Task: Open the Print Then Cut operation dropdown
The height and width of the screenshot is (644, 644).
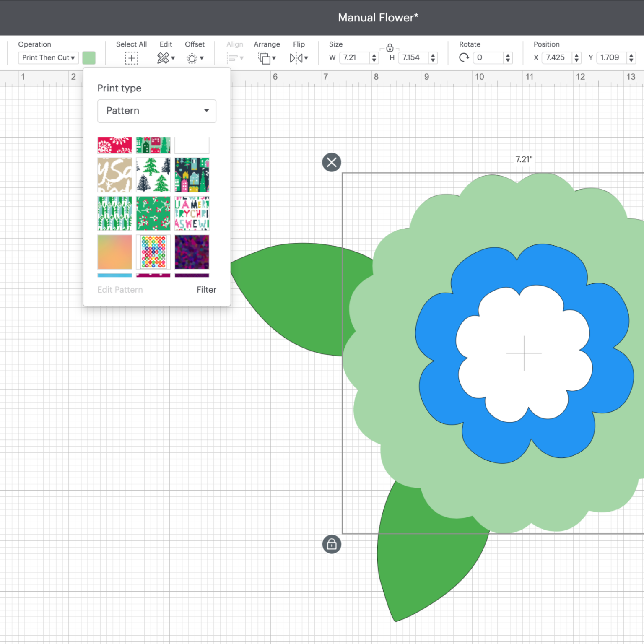Action: coord(48,58)
